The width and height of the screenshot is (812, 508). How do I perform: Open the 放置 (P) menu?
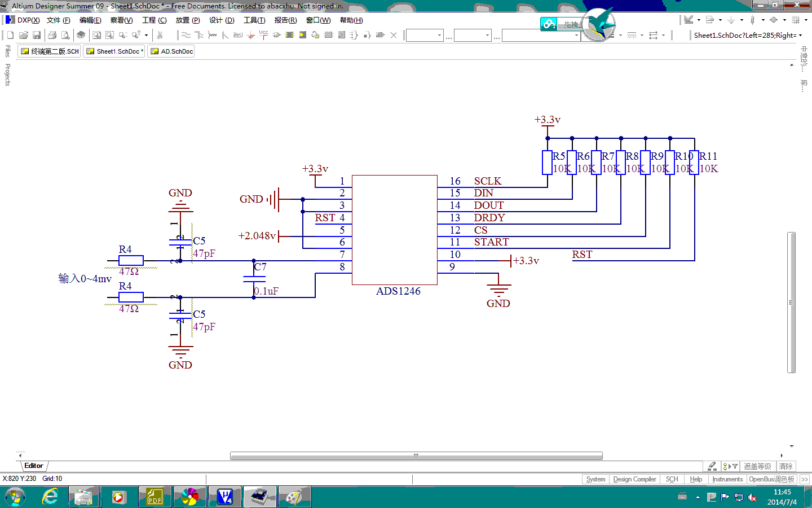click(x=188, y=20)
